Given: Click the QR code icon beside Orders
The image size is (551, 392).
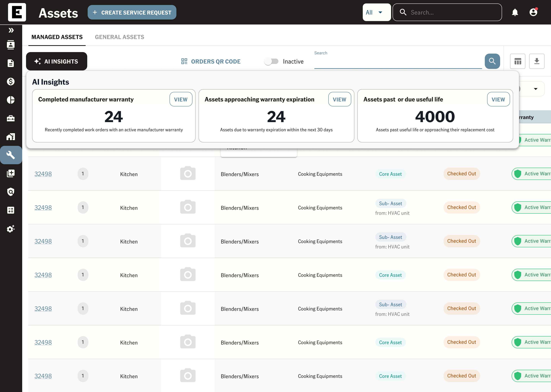Looking at the screenshot, I should click(x=184, y=61).
